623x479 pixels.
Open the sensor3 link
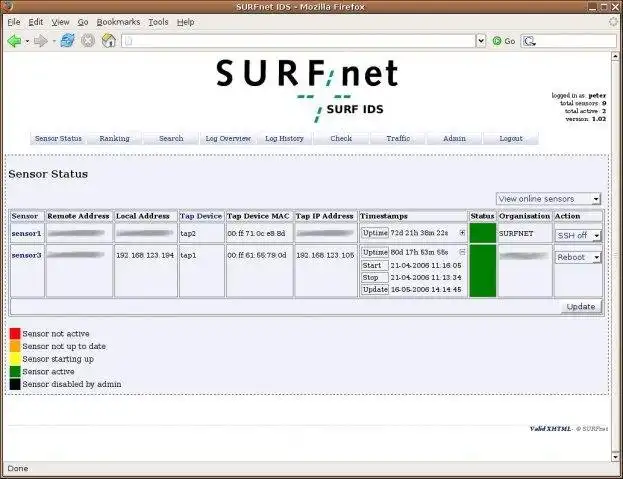(x=26, y=255)
